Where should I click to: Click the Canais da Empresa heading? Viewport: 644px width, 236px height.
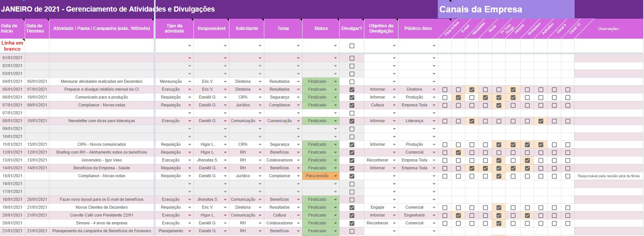pos(506,9)
